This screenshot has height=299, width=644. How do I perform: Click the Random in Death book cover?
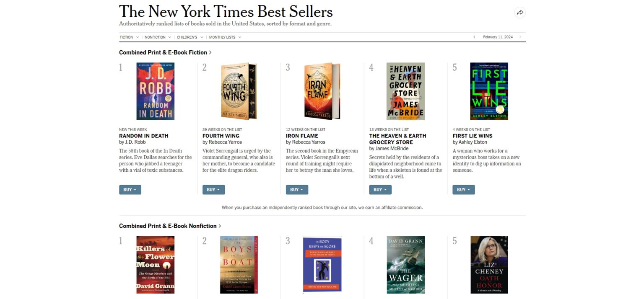(x=156, y=91)
